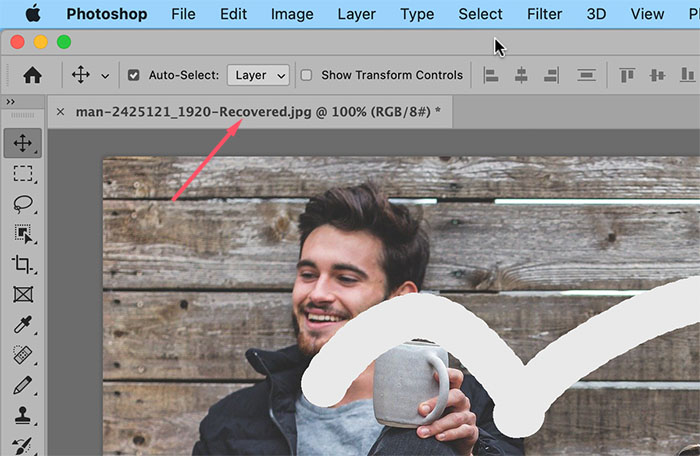Open the Image menu
The width and height of the screenshot is (700, 456).
click(x=292, y=14)
